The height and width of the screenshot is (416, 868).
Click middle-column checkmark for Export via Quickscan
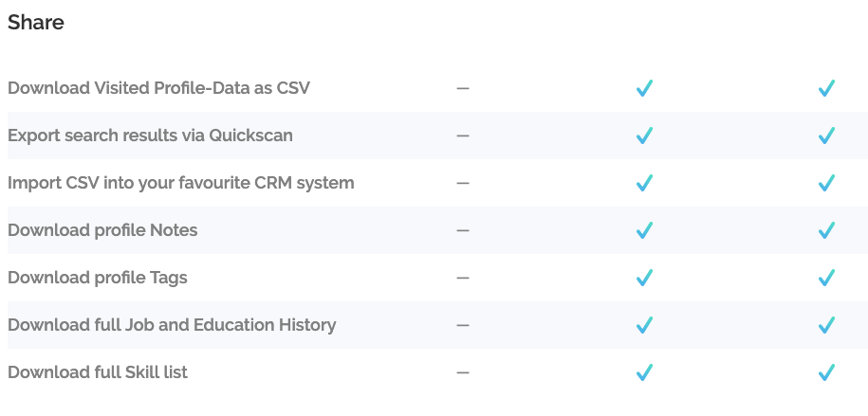(x=644, y=136)
